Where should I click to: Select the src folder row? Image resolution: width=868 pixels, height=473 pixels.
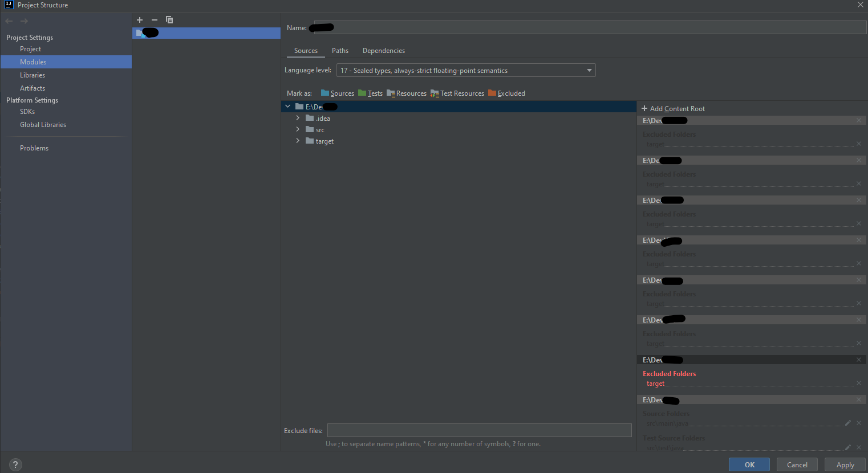click(x=459, y=129)
